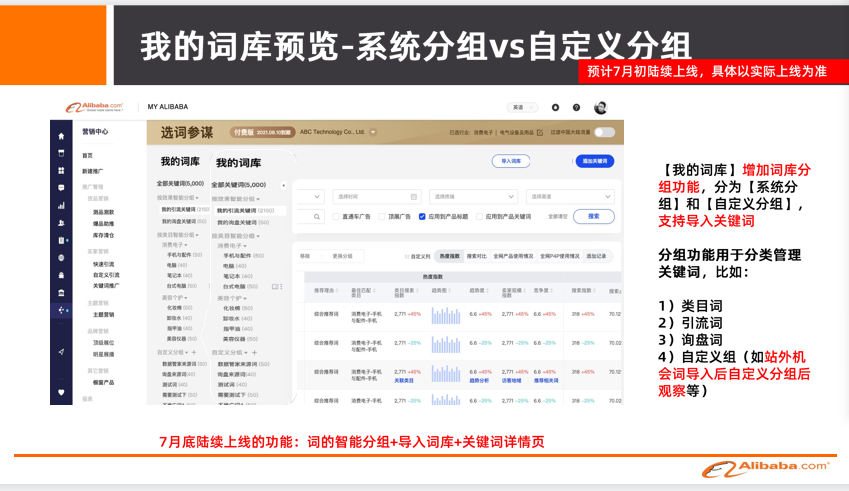This screenshot has width=849, height=491.
Task: Click the notification bell icon in header
Action: (x=555, y=107)
